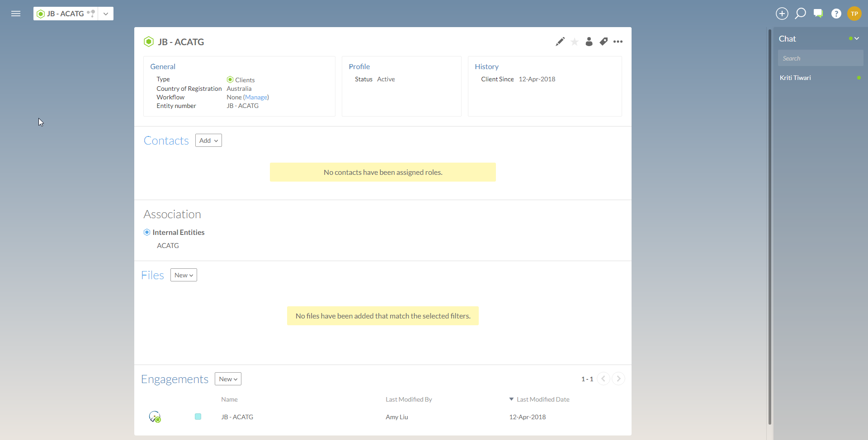Click the page vertical scrollbar
The width and height of the screenshot is (868, 440).
tap(769, 227)
